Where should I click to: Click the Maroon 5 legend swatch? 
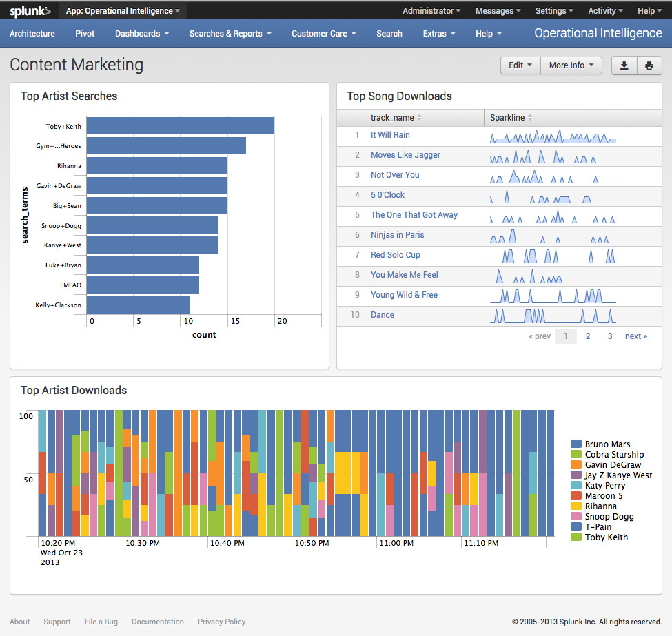576,496
